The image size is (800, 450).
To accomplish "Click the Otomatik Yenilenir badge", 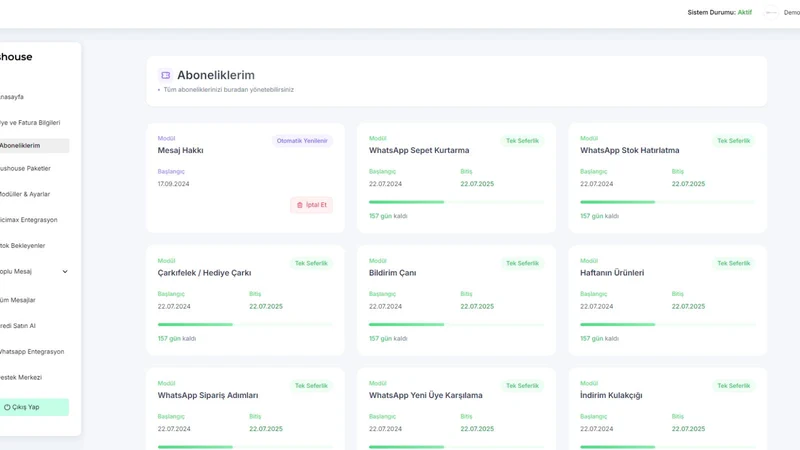I will pyautogui.click(x=302, y=141).
